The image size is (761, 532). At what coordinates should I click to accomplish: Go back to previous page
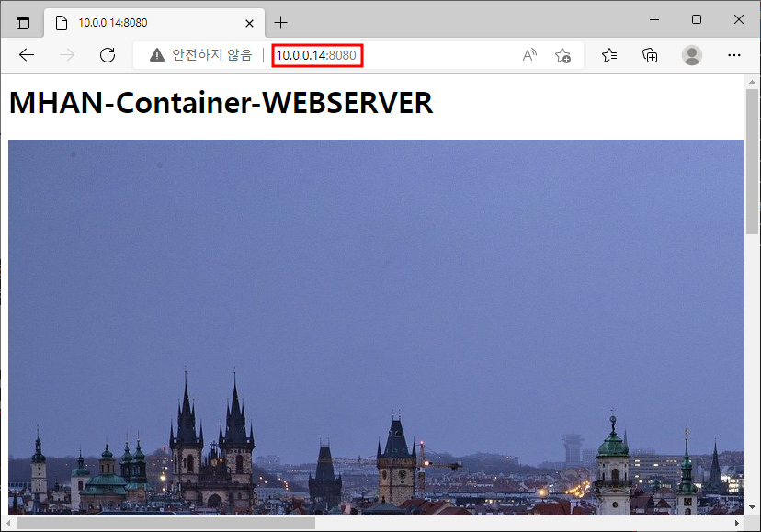[27, 55]
